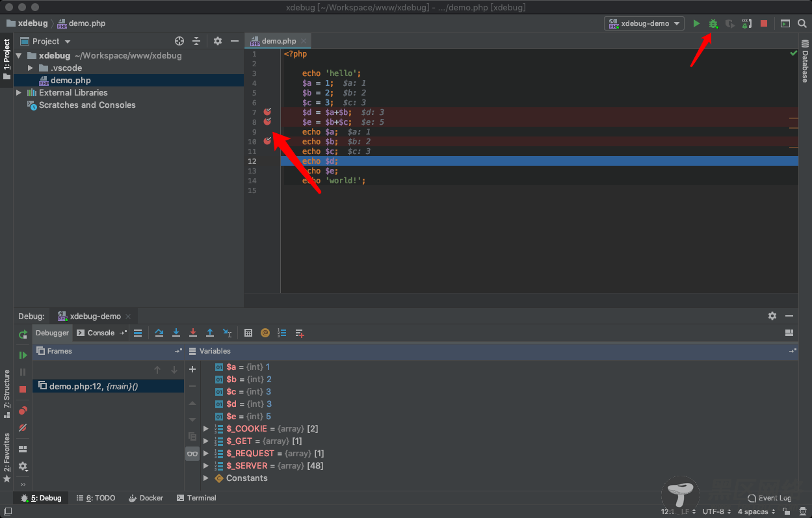Close the xdebug-demo debug session tab
This screenshot has height=518, width=812.
coord(128,317)
